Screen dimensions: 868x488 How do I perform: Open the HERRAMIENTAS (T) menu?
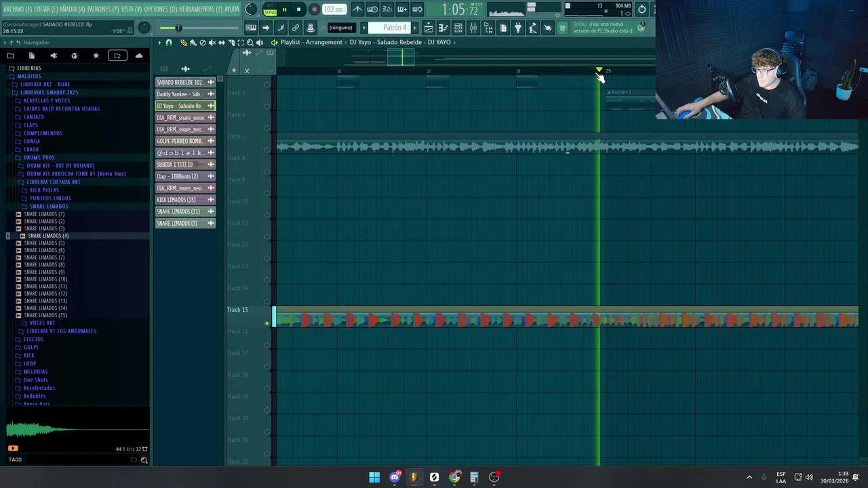(x=200, y=9)
